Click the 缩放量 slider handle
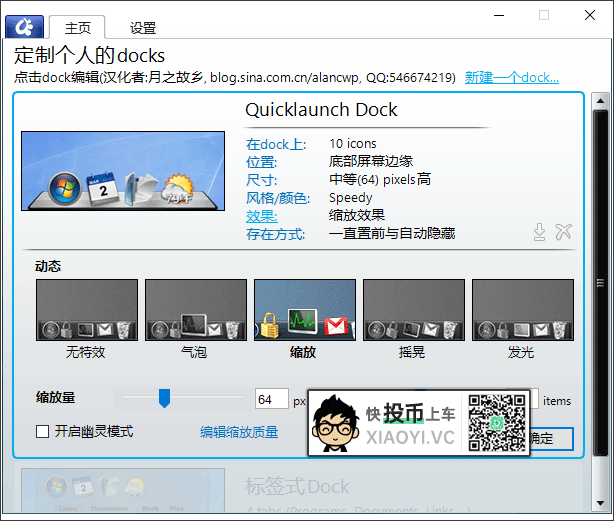The image size is (614, 521). click(164, 398)
